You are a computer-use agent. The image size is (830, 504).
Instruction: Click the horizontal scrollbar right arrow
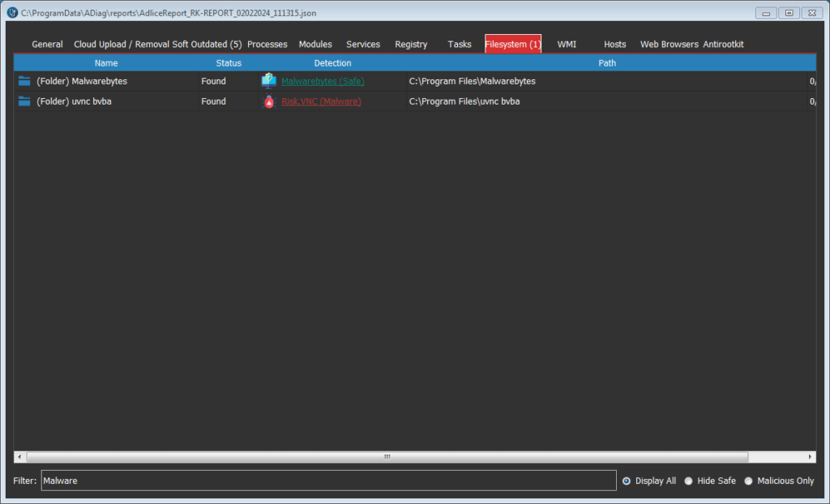811,457
